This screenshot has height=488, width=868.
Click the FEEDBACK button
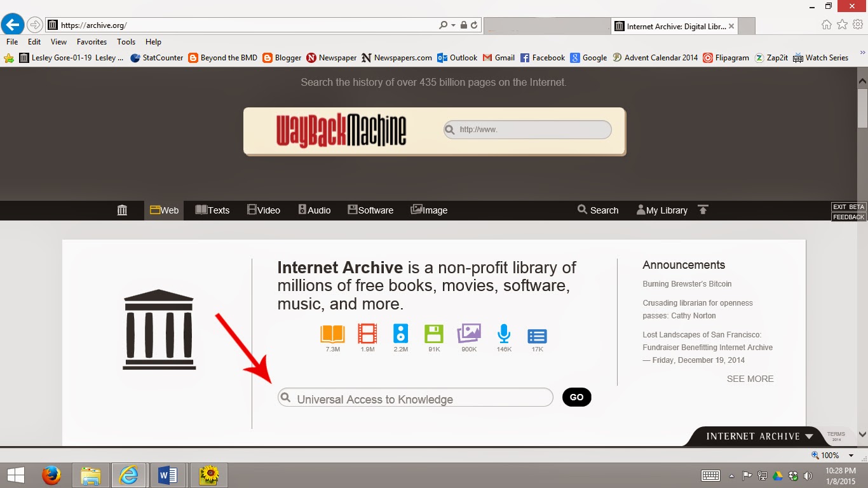[x=848, y=217]
